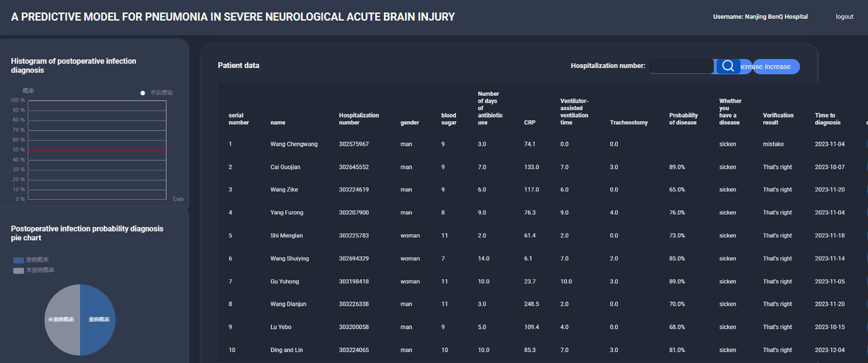Toggle the blue 患病概率 pie legend item
This screenshot has width=868, height=363.
[19, 260]
